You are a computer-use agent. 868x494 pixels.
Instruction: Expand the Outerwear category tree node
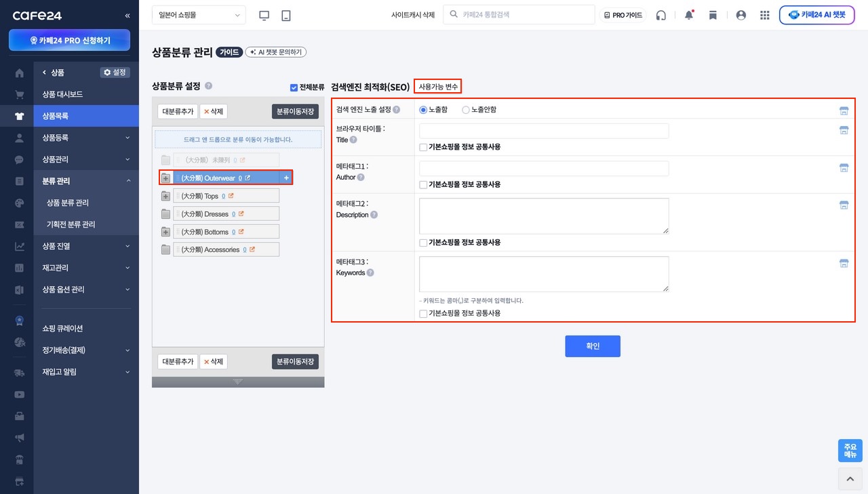165,178
